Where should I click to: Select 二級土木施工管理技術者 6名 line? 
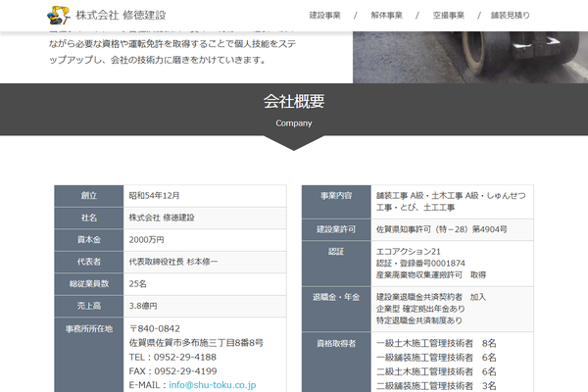[436, 371]
